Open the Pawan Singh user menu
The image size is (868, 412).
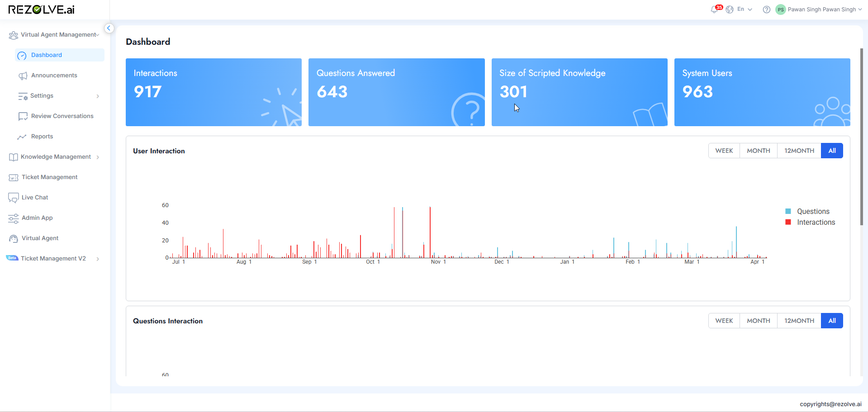click(825, 9)
